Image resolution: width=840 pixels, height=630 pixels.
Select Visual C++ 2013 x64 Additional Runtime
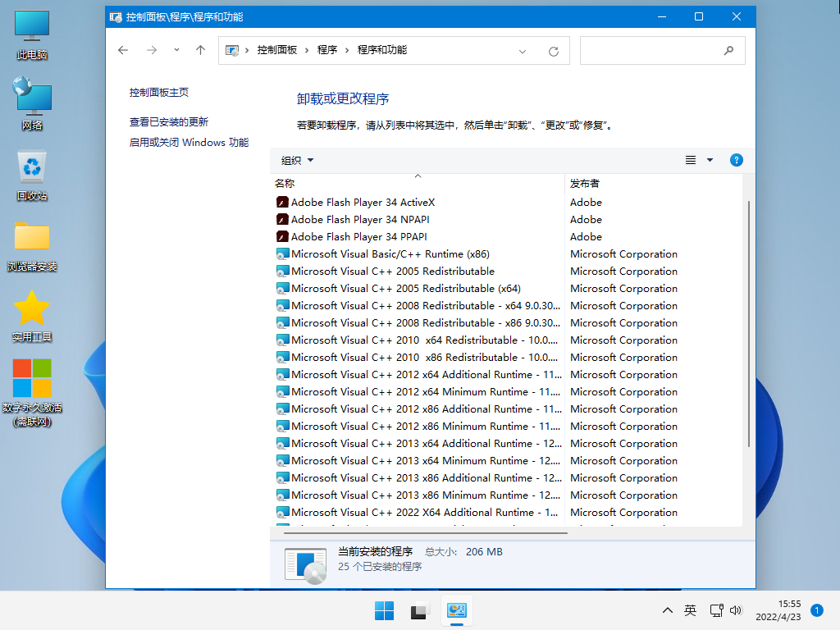(418, 444)
